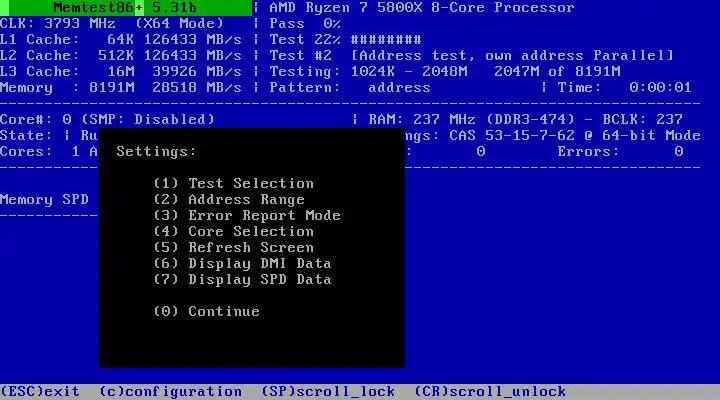Viewport: 720px width, 400px height.
Task: Click the Testing: 1024K - 2048M range
Action: point(368,72)
